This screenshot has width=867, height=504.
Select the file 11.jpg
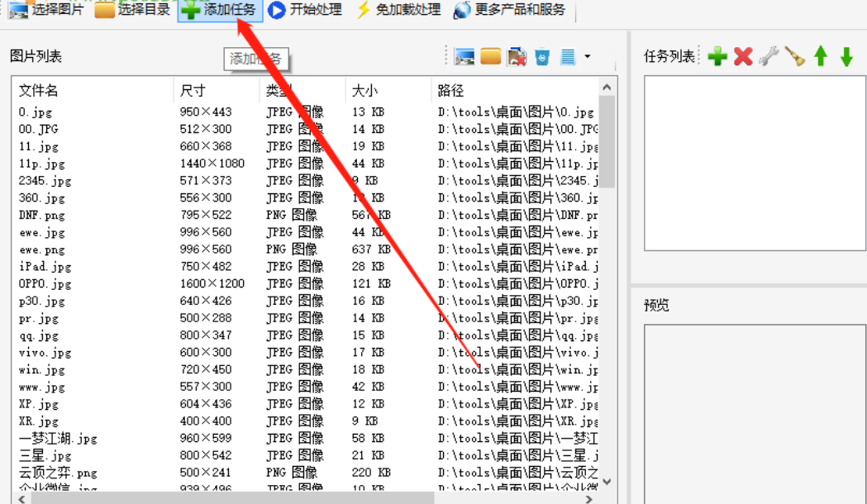tap(38, 146)
